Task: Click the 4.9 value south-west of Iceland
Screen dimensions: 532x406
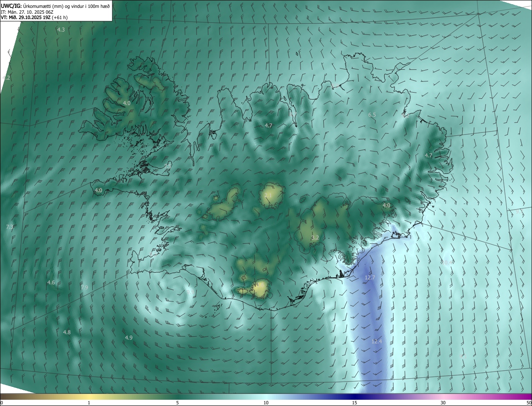Action: pos(129,338)
